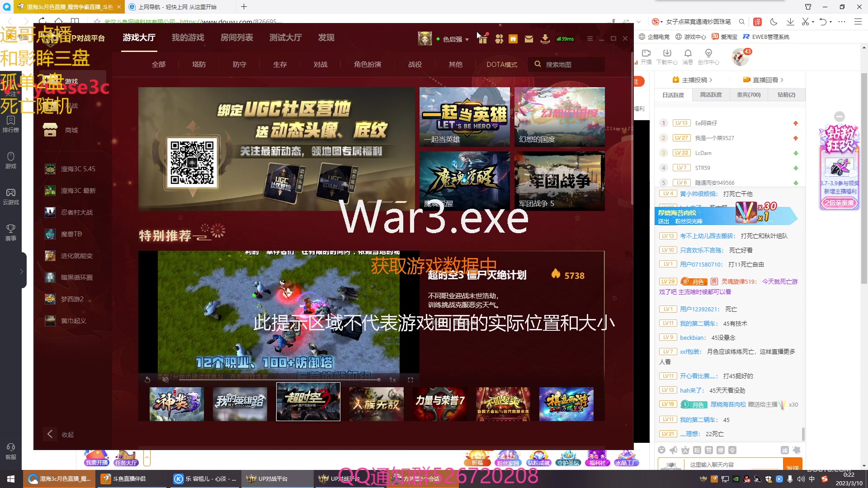This screenshot has height=488, width=868.
Task: Filter maps by 塔防 category
Action: [199, 64]
